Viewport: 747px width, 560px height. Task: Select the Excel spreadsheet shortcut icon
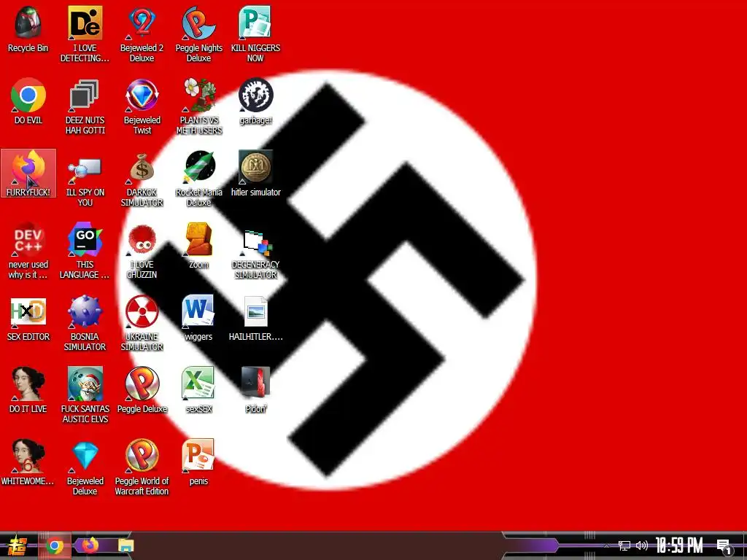click(198, 384)
